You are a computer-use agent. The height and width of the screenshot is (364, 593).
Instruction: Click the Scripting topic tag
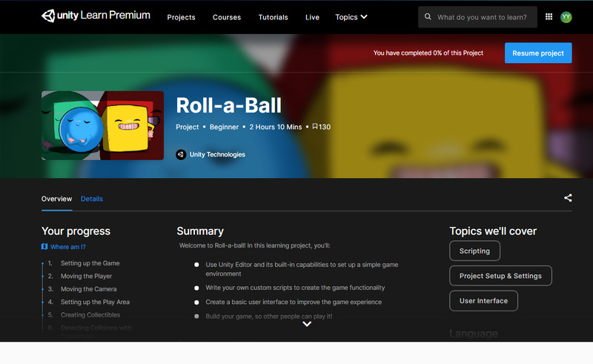(474, 251)
